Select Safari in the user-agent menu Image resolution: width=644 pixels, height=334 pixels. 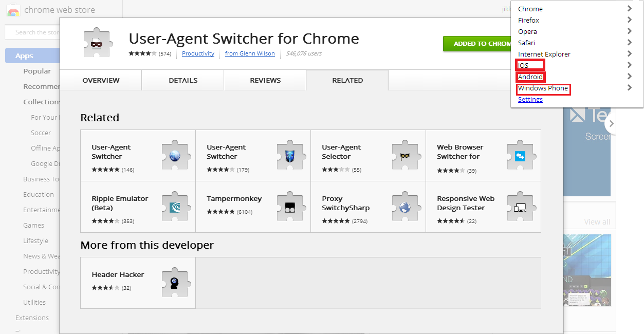tap(526, 43)
